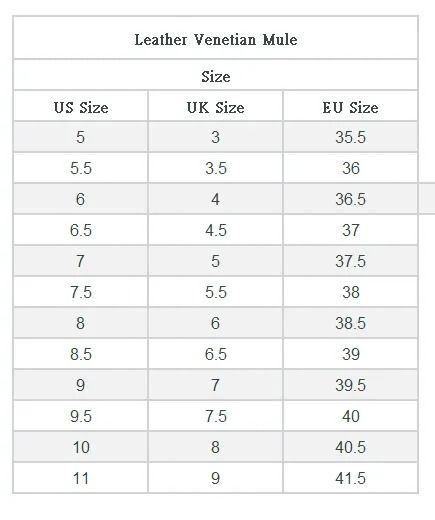This screenshot has height=520, width=435.
Task: Select the US size 8.5 cell
Action: [81, 354]
